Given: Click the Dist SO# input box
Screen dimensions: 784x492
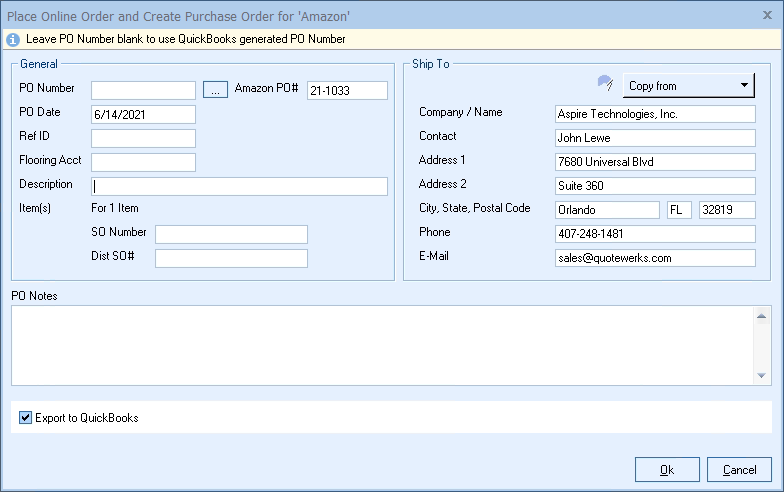Looking at the screenshot, I should (x=231, y=258).
